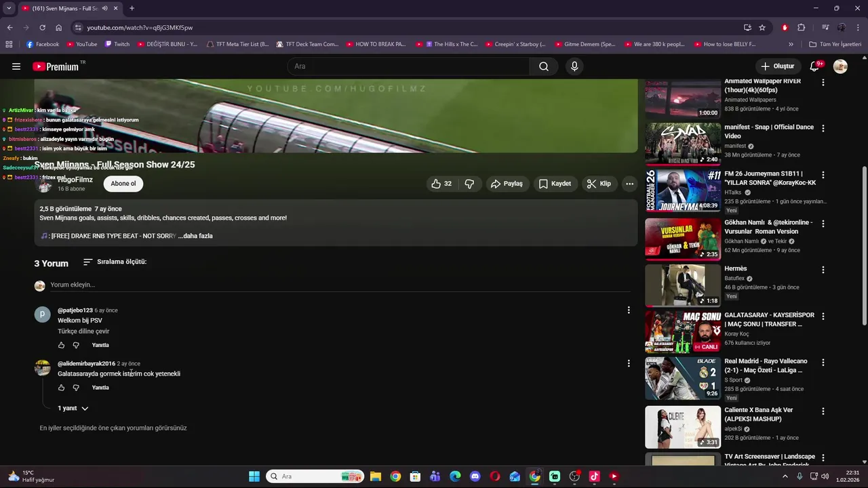
Task: Add a comment in Yorum ekleyin field
Action: click(x=340, y=285)
